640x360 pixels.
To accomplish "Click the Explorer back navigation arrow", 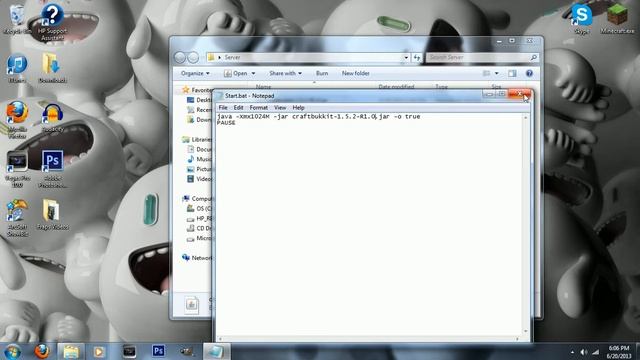I will point(180,58).
